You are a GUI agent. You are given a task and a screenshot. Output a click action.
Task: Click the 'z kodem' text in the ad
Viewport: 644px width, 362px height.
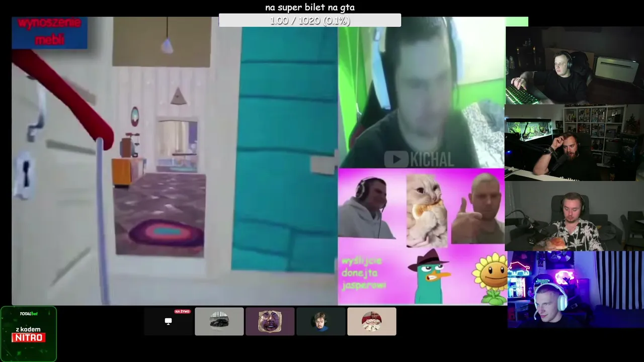pos(28,329)
